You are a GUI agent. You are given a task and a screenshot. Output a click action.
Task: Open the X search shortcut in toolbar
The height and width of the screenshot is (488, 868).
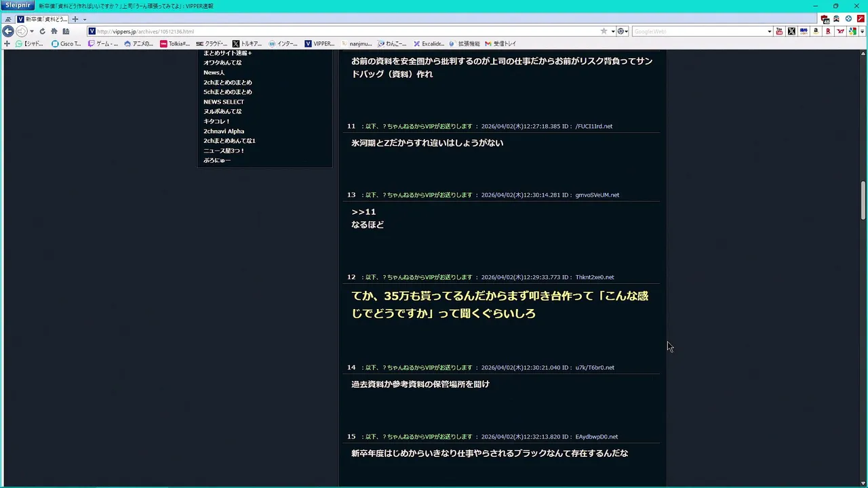click(791, 31)
